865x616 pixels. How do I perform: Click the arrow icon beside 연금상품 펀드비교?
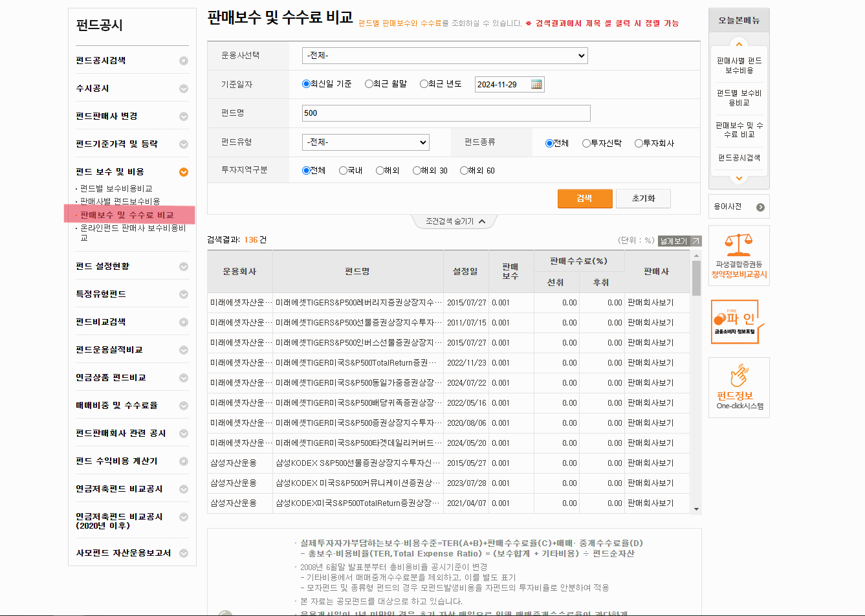[184, 378]
